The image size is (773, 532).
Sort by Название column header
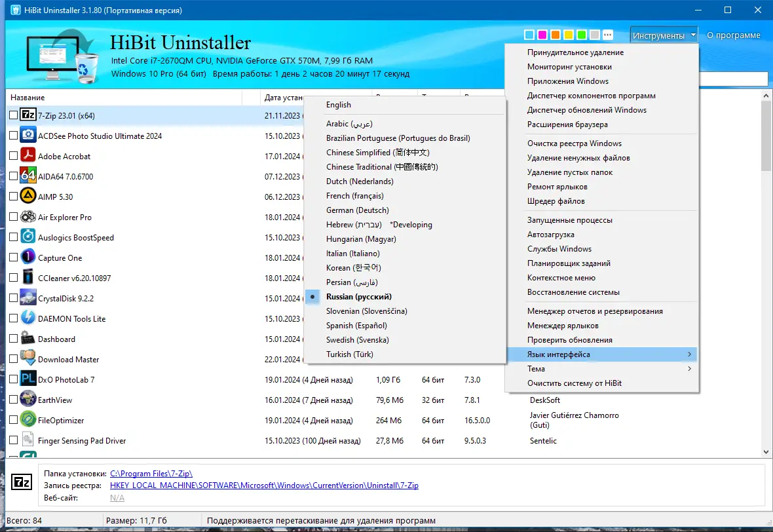(124, 98)
